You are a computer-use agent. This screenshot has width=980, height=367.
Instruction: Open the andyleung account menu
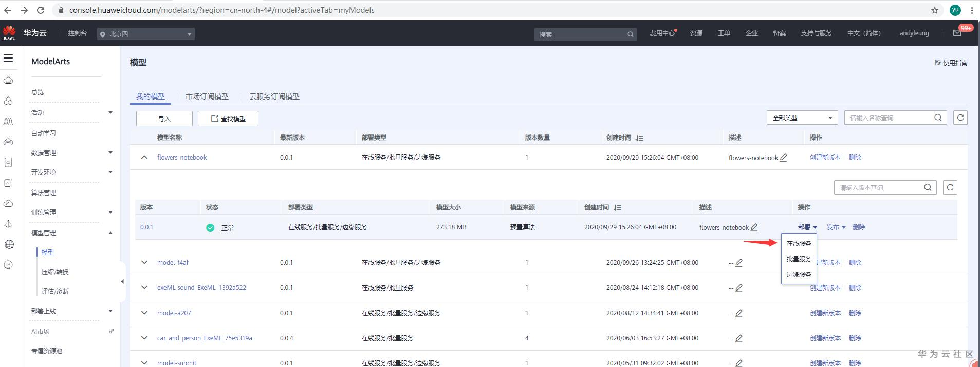[x=914, y=33]
